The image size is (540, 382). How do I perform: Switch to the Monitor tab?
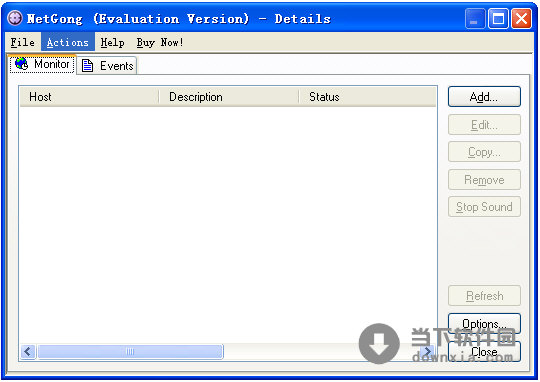[x=42, y=64]
